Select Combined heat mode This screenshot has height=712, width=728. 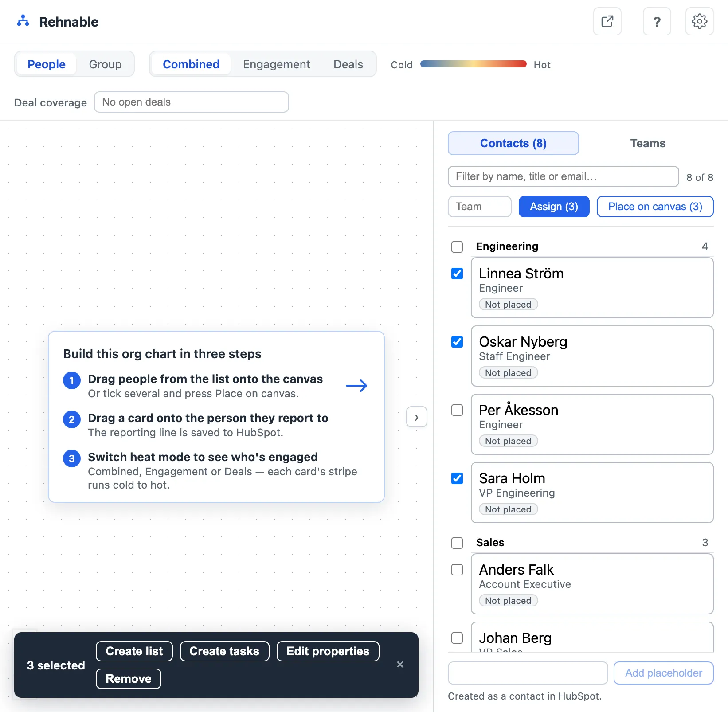191,64
